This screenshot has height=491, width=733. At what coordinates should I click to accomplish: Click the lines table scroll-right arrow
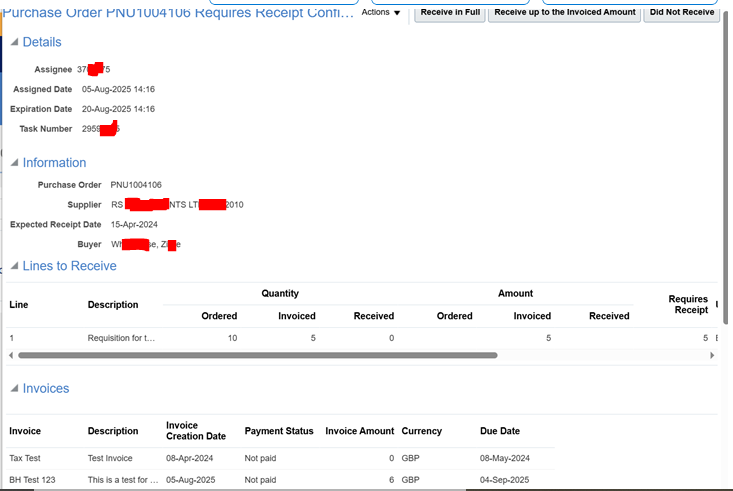(712, 355)
